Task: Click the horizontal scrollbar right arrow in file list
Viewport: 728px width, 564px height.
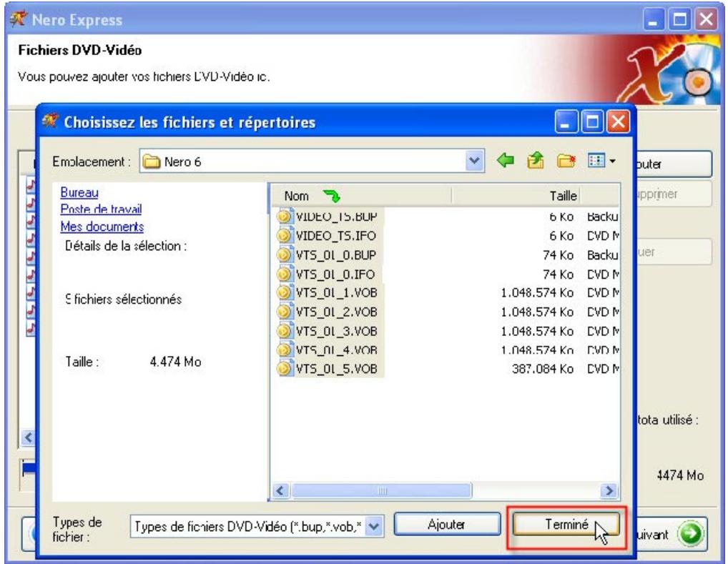Action: pos(609,490)
